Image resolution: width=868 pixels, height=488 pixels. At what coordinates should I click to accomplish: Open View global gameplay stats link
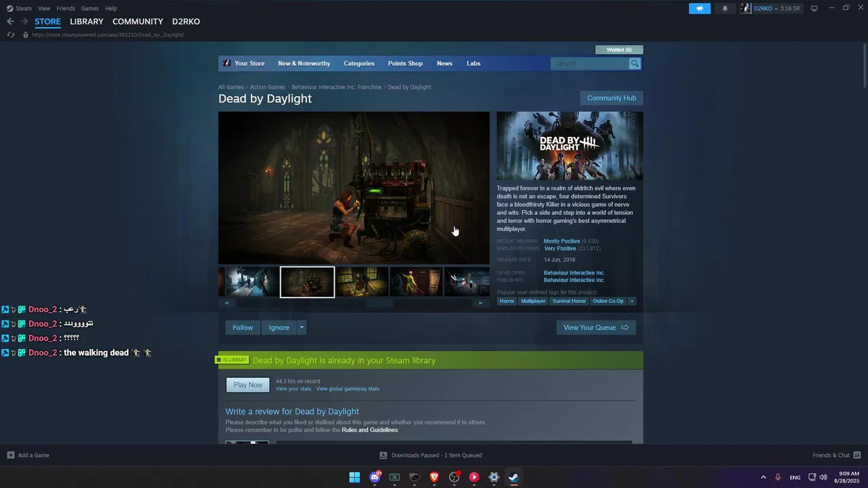pyautogui.click(x=348, y=388)
